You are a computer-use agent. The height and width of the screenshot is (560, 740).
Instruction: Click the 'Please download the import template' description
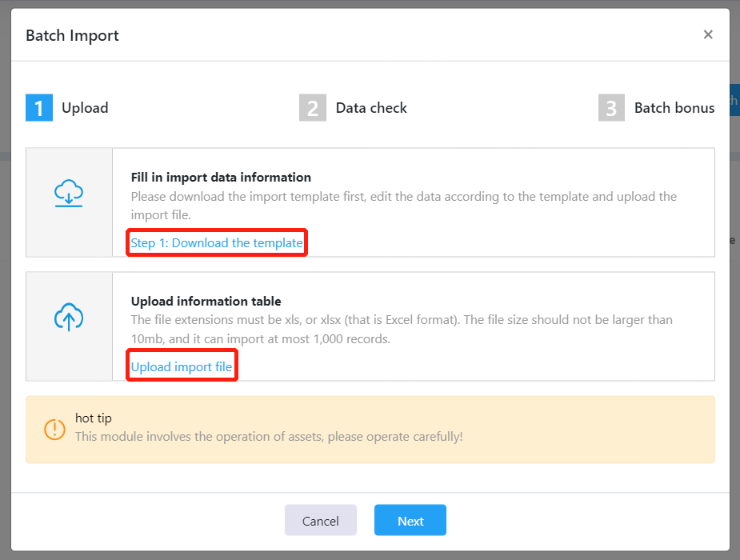pos(404,206)
